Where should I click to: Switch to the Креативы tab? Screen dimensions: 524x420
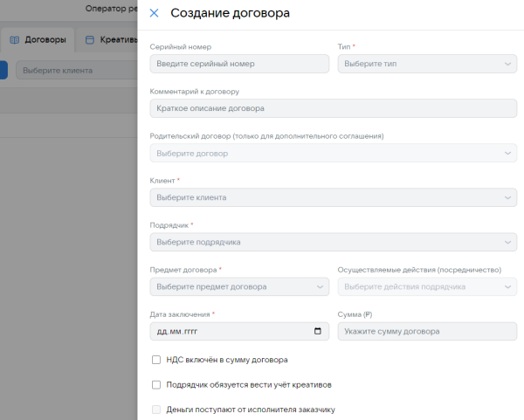[107, 40]
